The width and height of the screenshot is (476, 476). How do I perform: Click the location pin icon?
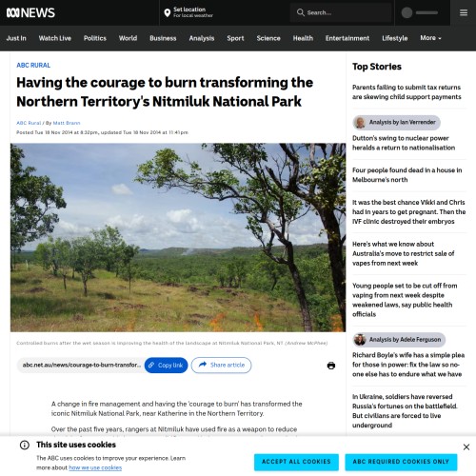tap(168, 12)
